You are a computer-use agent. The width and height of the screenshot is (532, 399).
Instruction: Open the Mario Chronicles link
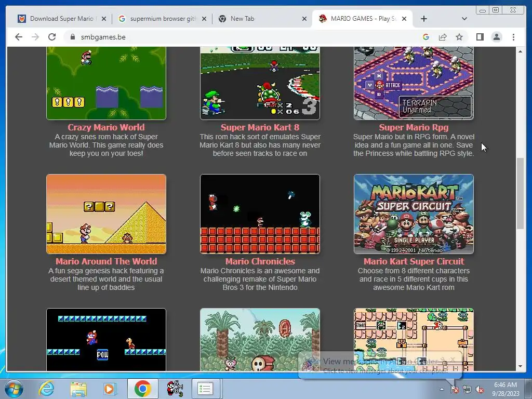click(x=260, y=261)
